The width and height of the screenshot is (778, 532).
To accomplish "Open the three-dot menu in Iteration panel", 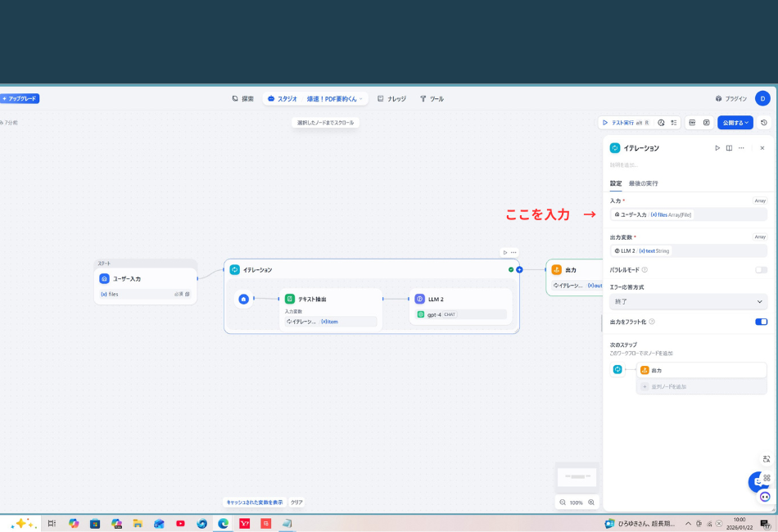I will [741, 148].
